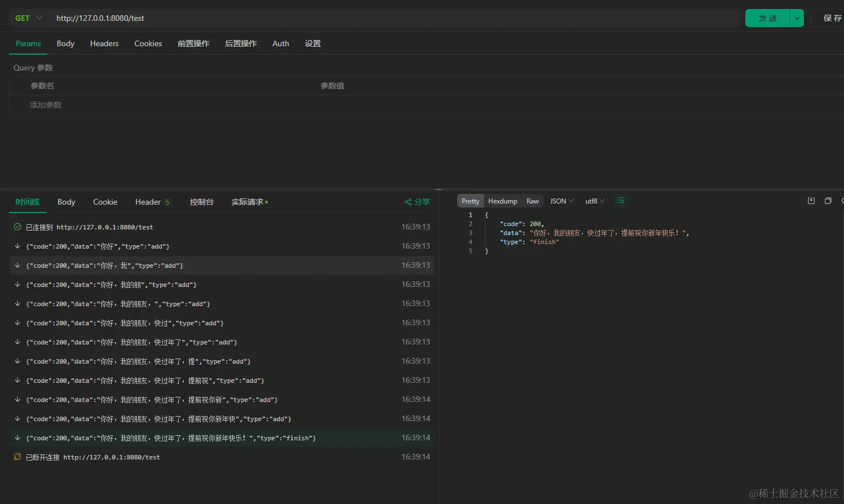Open the utf8 encoding dropdown
This screenshot has height=504, width=844.
(x=594, y=201)
